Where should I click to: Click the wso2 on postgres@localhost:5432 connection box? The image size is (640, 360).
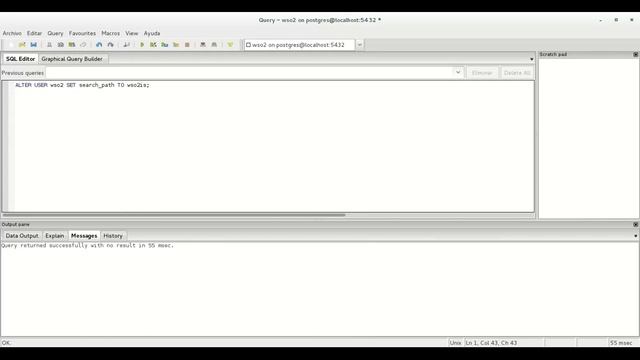click(x=300, y=45)
